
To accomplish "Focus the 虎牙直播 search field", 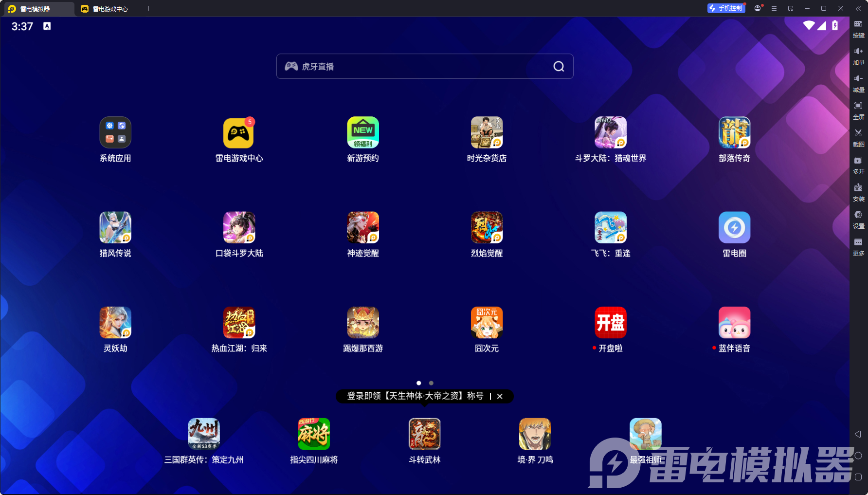I will [425, 66].
